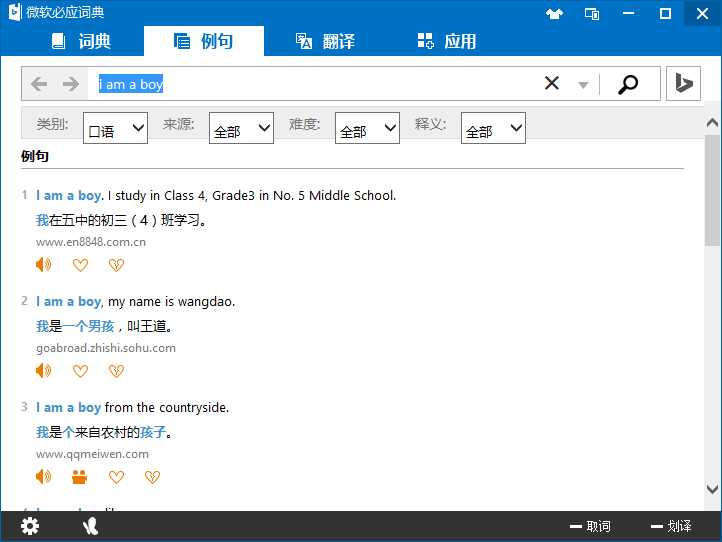The width and height of the screenshot is (722, 542).
Task: Click the forward arrow in search bar
Action: pos(70,84)
